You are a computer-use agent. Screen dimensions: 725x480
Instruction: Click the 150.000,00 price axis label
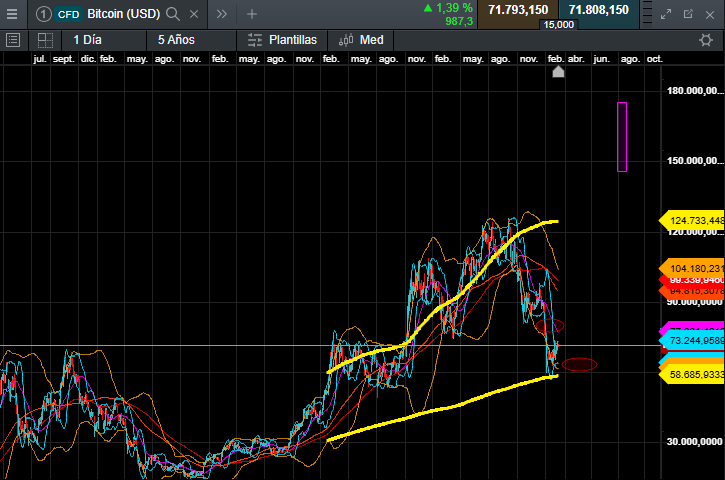(695, 161)
